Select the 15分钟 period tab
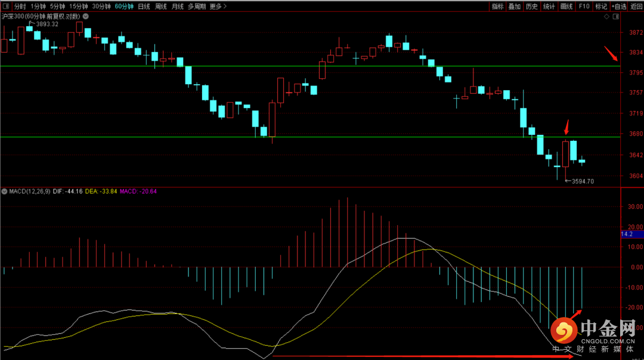Image resolution: width=644 pixels, height=360 pixels. point(79,7)
